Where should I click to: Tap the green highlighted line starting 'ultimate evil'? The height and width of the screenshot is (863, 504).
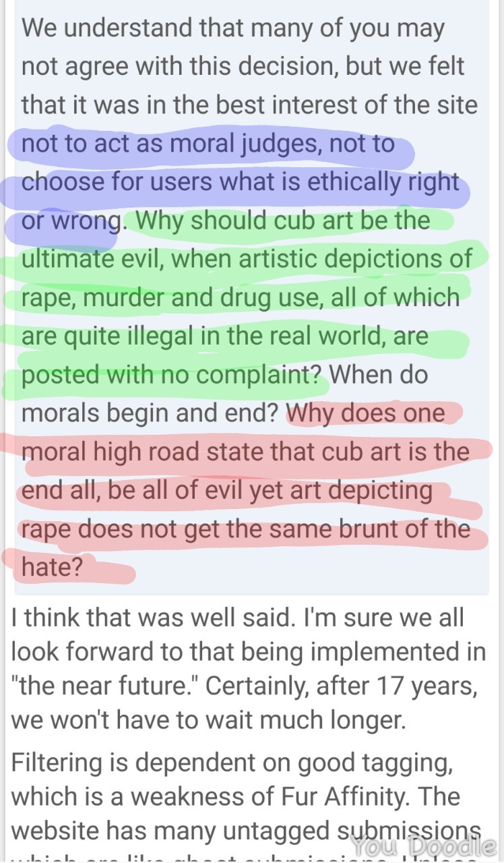click(247, 259)
